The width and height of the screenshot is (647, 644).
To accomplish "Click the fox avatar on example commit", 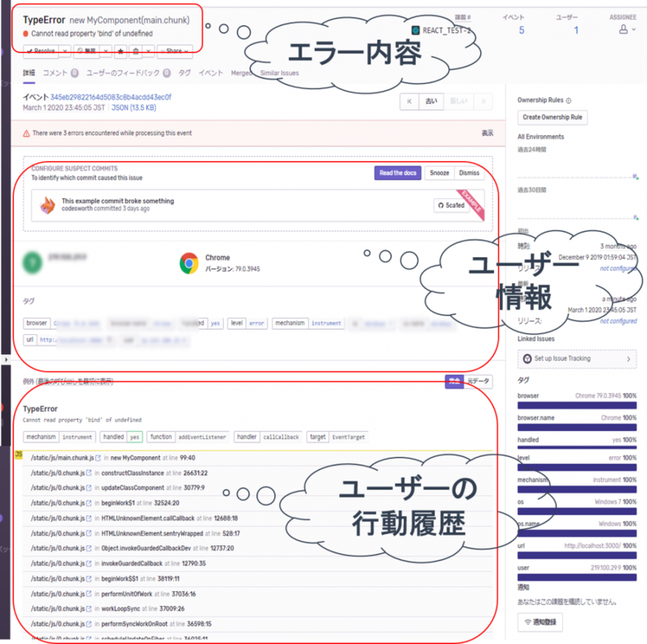I will [x=48, y=205].
